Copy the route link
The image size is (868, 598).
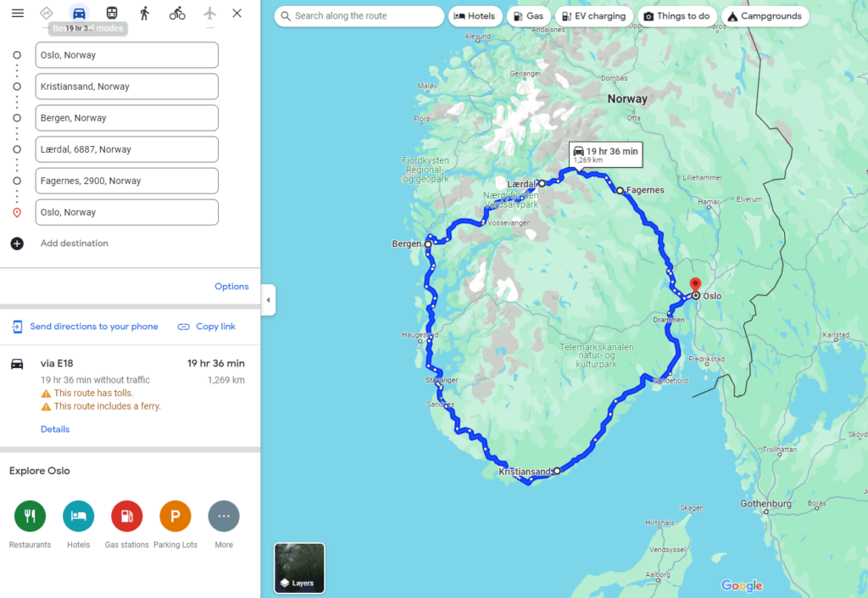(207, 327)
